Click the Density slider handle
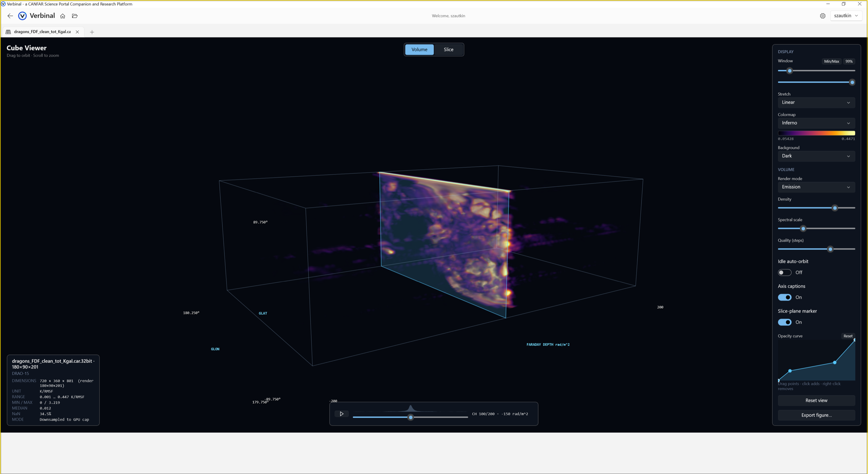The width and height of the screenshot is (868, 474). 835,208
